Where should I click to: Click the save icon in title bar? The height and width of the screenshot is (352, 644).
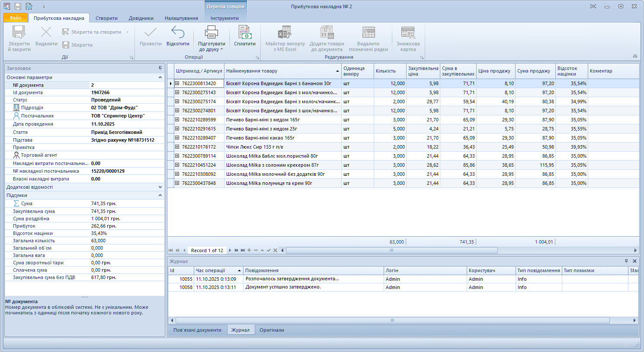coord(18,6)
